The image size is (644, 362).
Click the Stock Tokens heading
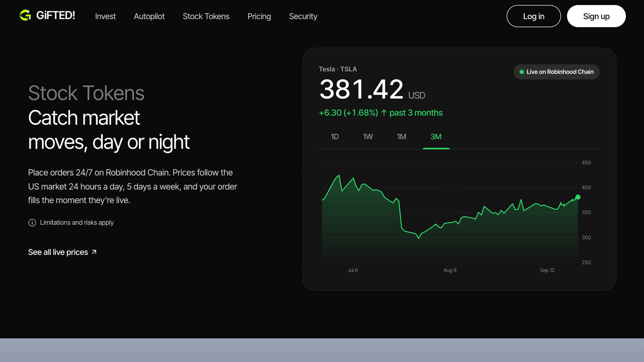pyautogui.click(x=86, y=93)
